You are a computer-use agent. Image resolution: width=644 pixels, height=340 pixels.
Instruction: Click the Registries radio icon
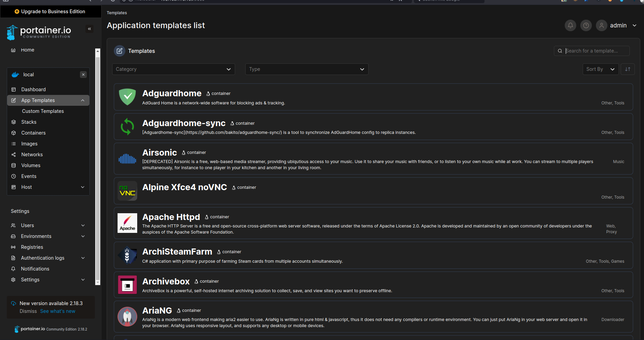click(13, 247)
